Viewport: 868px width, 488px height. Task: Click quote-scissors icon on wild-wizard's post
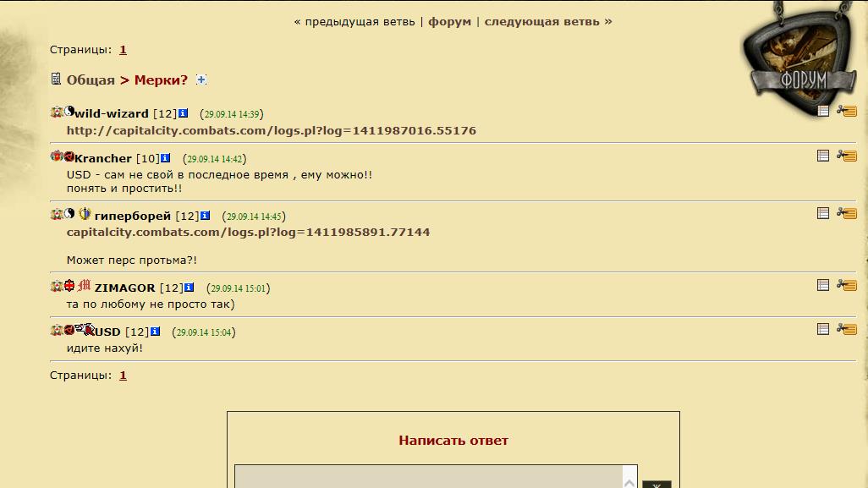point(846,111)
